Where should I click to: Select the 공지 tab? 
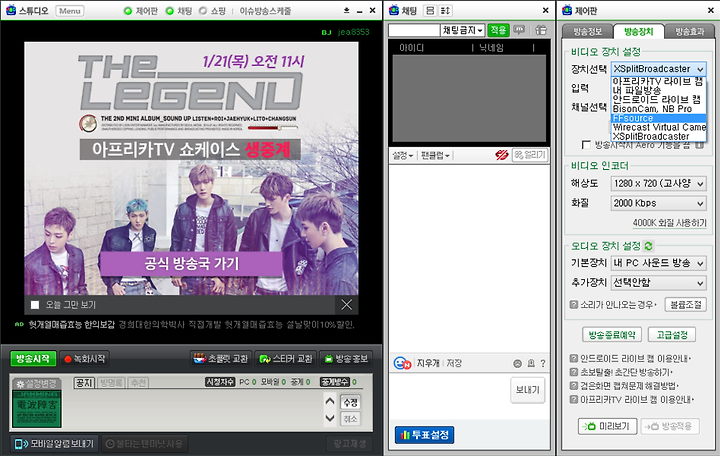coord(84,383)
